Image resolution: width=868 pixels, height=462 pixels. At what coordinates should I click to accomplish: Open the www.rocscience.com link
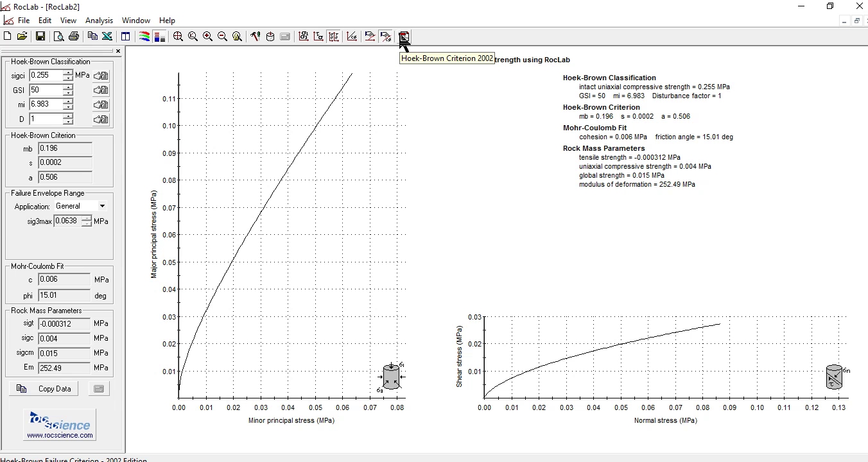[60, 435]
